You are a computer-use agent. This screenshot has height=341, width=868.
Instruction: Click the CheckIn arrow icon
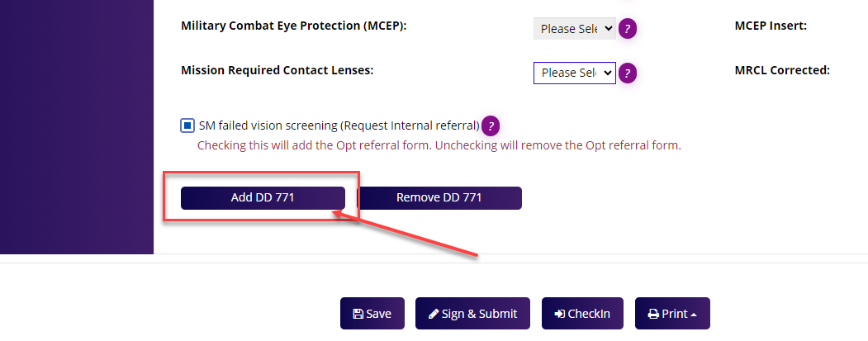point(559,314)
